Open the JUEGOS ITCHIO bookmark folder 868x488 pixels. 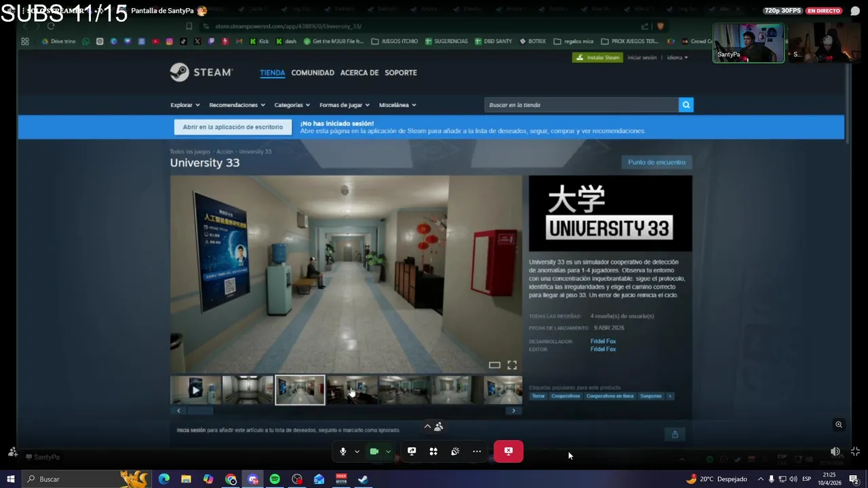tap(395, 41)
